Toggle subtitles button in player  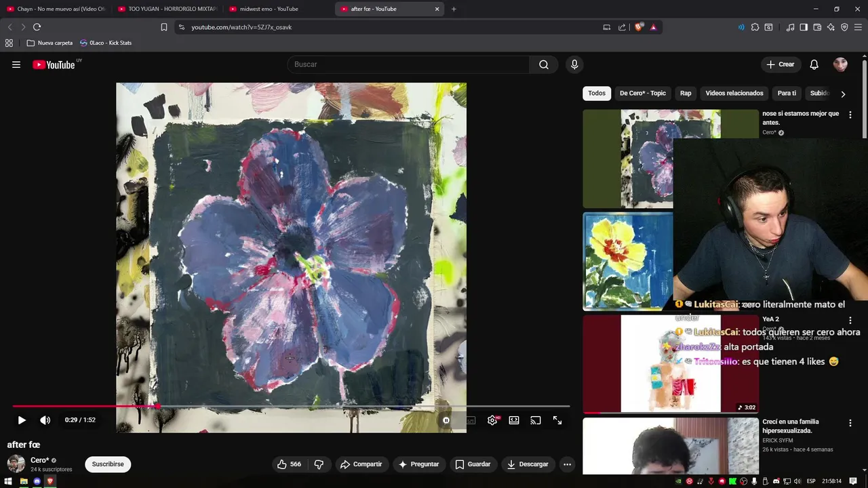[x=471, y=420]
